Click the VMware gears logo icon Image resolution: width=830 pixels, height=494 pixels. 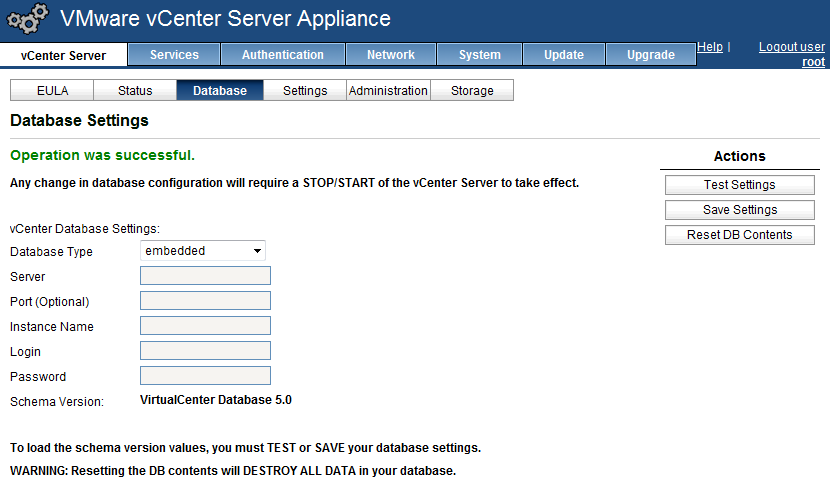click(x=27, y=20)
